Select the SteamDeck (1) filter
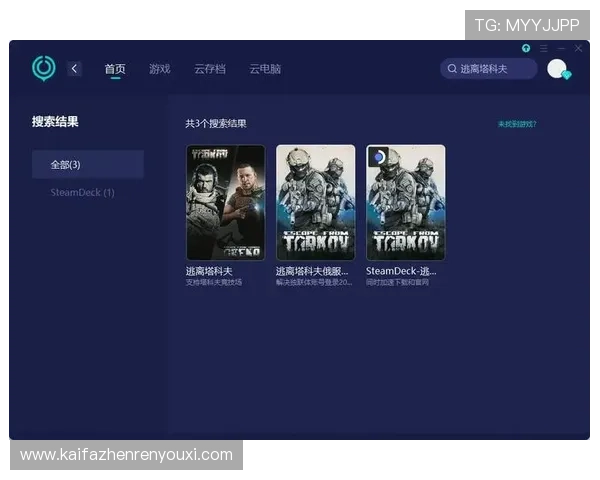Screen dimensions: 600x480 (x=83, y=193)
